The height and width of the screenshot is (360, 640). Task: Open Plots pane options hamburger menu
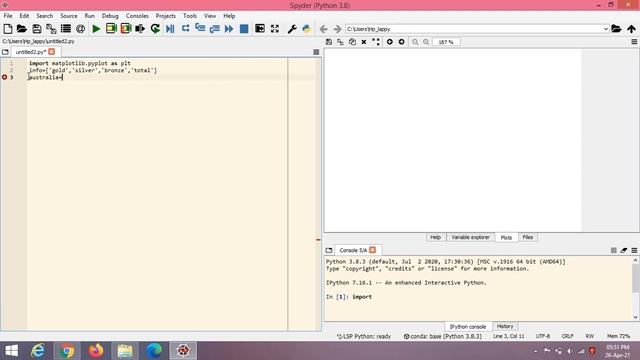[x=634, y=42]
